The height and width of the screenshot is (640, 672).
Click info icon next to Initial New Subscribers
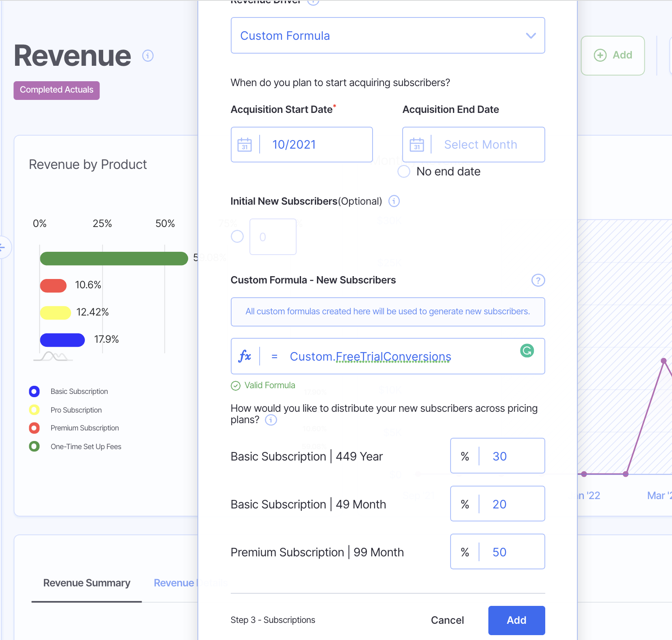point(394,201)
